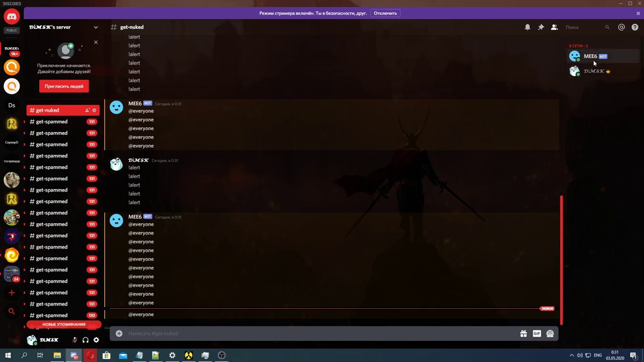
Task: Click DiMSK avatar in user panel
Action: 32,340
